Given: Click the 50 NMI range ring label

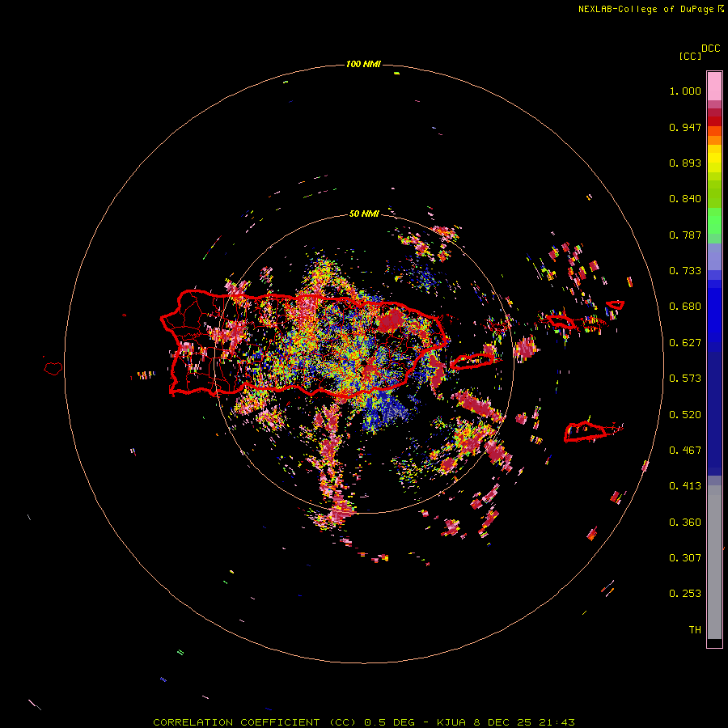Looking at the screenshot, I should tap(364, 214).
